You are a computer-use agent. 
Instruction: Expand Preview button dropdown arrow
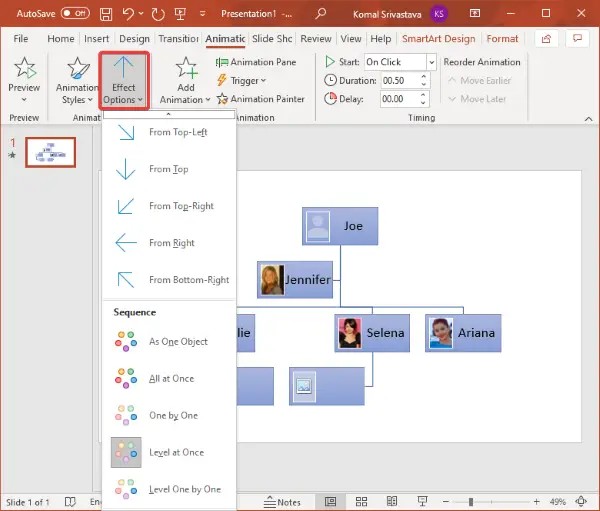tap(24, 100)
